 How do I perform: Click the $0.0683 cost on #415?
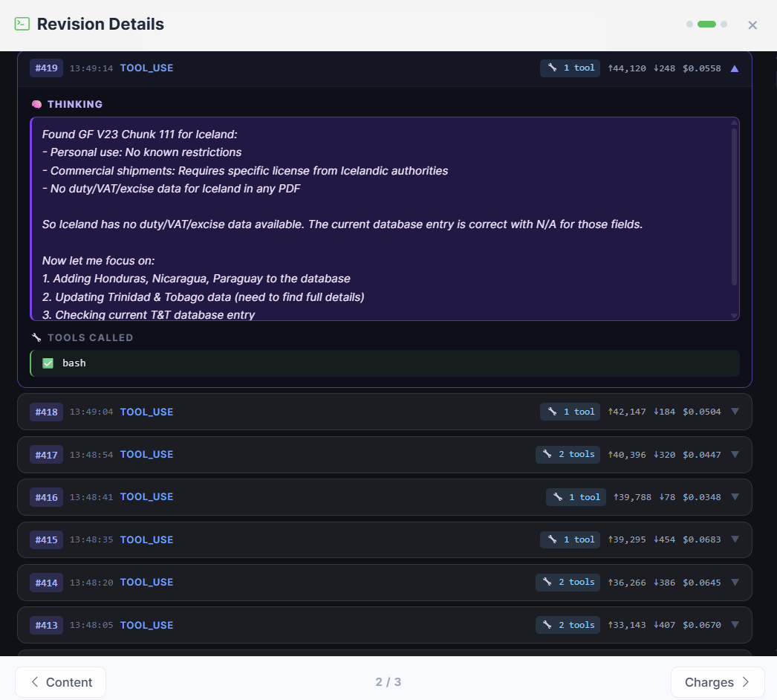click(702, 539)
